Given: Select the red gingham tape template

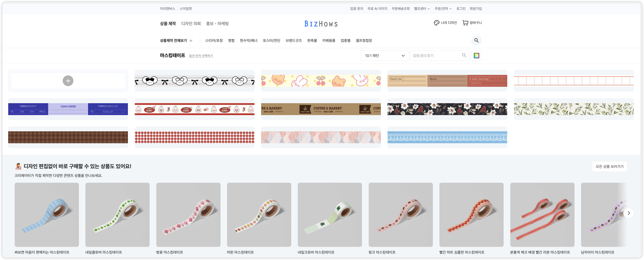Looking at the screenshot, I should tap(194, 137).
